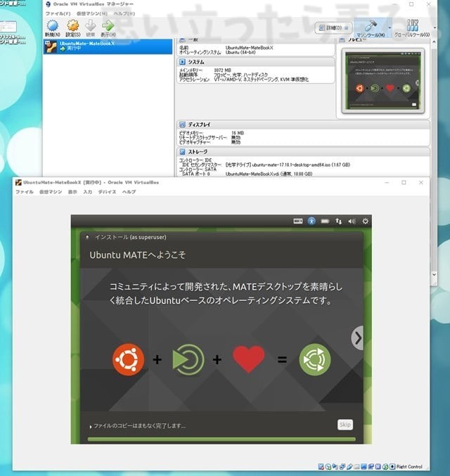This screenshot has height=476, width=450.
Task: Click the next-slide chevron in installer slideshow
Action: click(358, 338)
